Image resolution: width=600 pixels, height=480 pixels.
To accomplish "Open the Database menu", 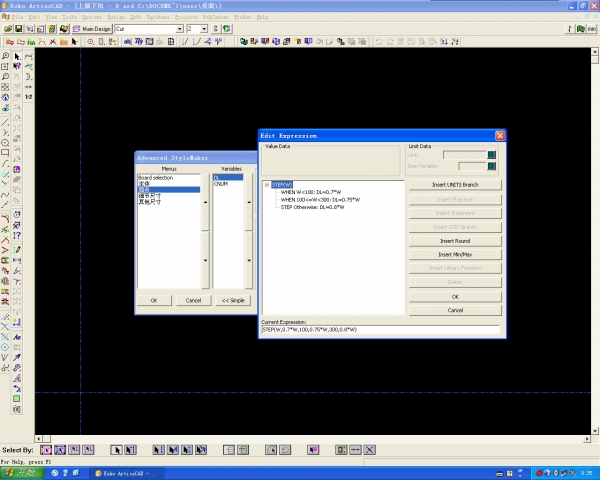I will 157,17.
